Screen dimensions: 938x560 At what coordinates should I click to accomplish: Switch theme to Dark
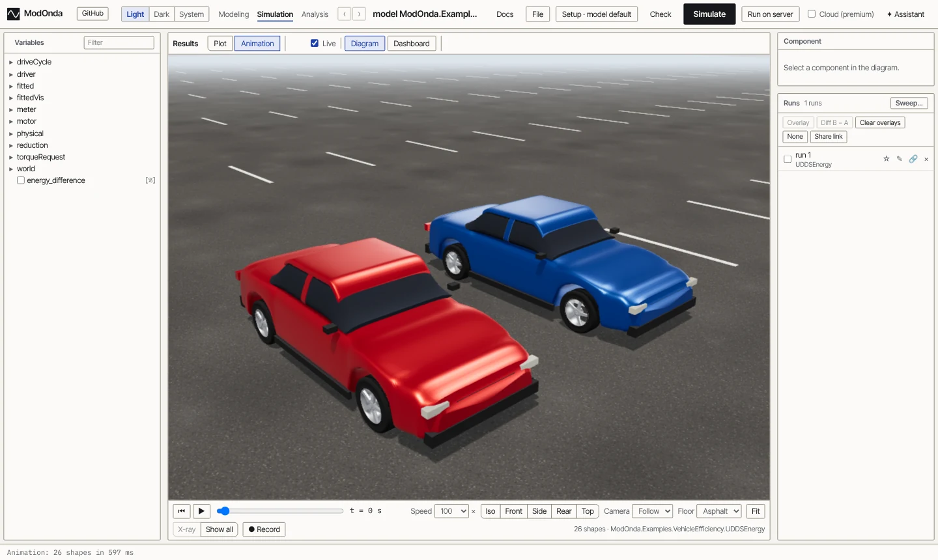162,14
